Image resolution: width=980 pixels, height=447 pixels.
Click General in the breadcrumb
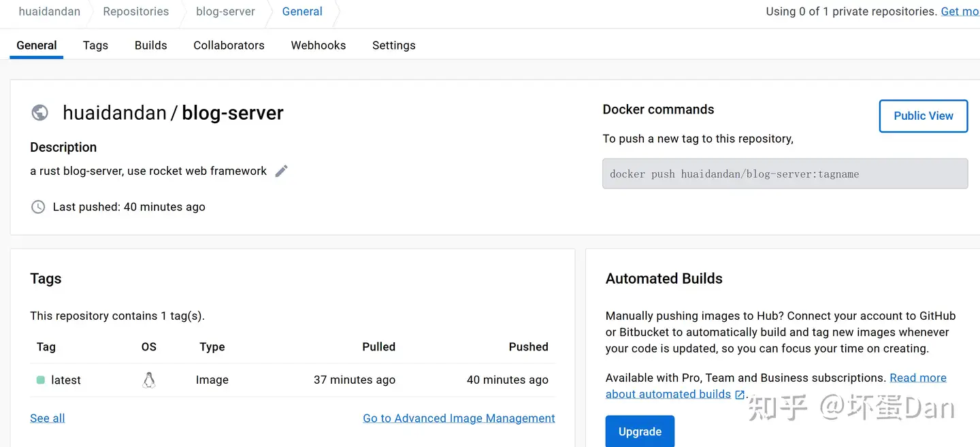tap(302, 12)
